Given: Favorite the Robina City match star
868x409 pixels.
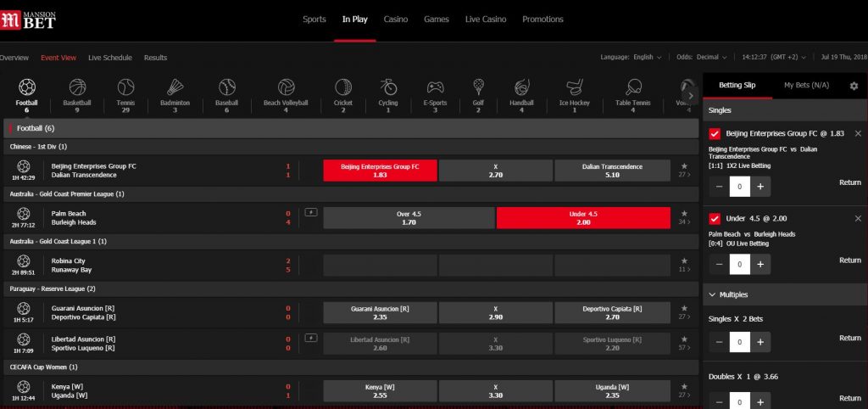Looking at the screenshot, I should 684,261.
